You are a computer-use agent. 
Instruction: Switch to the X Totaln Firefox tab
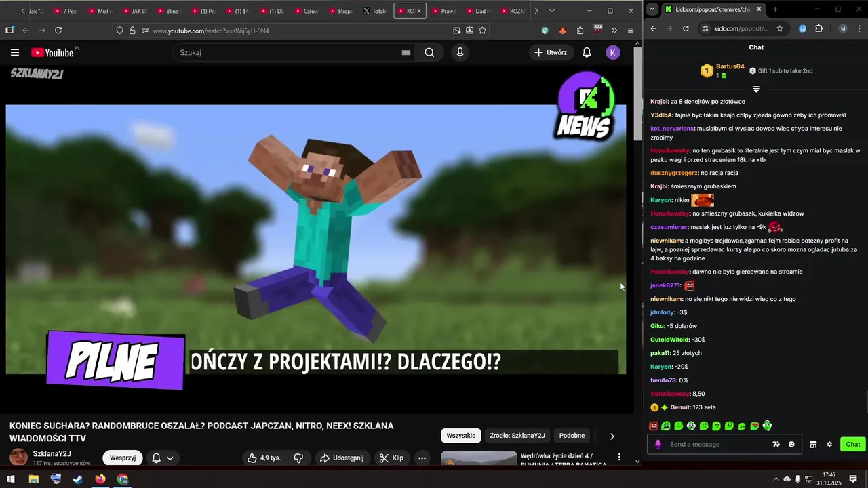376,11
